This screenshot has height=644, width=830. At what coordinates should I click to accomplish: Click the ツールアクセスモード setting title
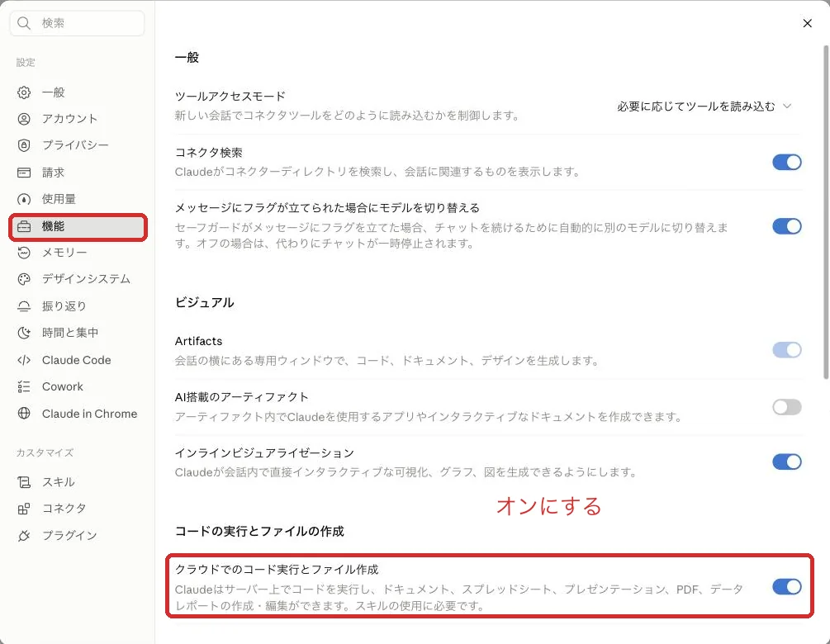pyautogui.click(x=230, y=97)
